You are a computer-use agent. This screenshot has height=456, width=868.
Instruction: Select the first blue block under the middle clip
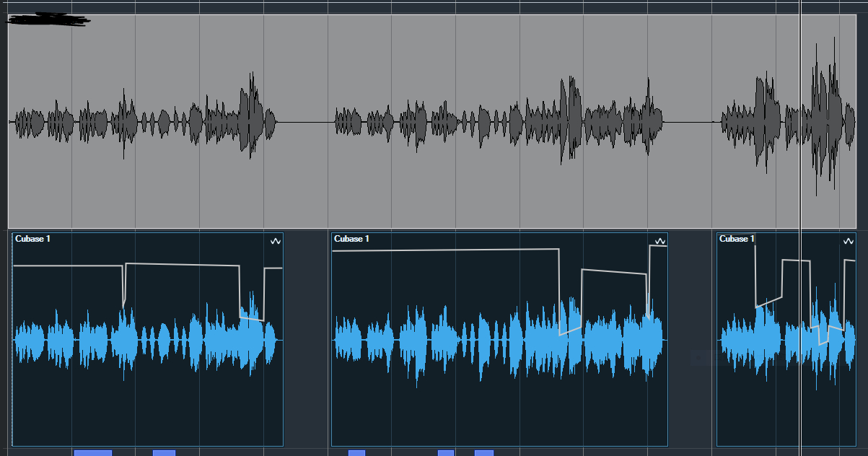pyautogui.click(x=356, y=452)
